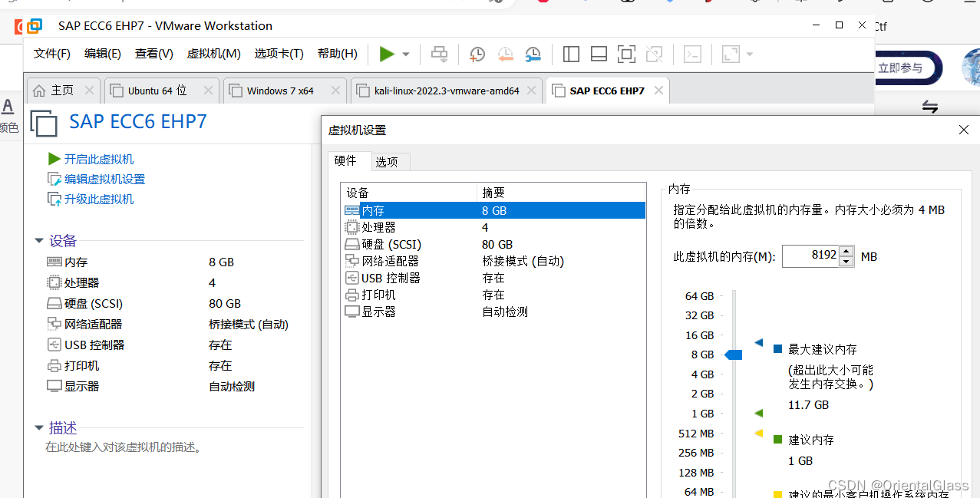The image size is (980, 498).
Task: Toggle the library sidebar view icon
Action: tap(571, 54)
